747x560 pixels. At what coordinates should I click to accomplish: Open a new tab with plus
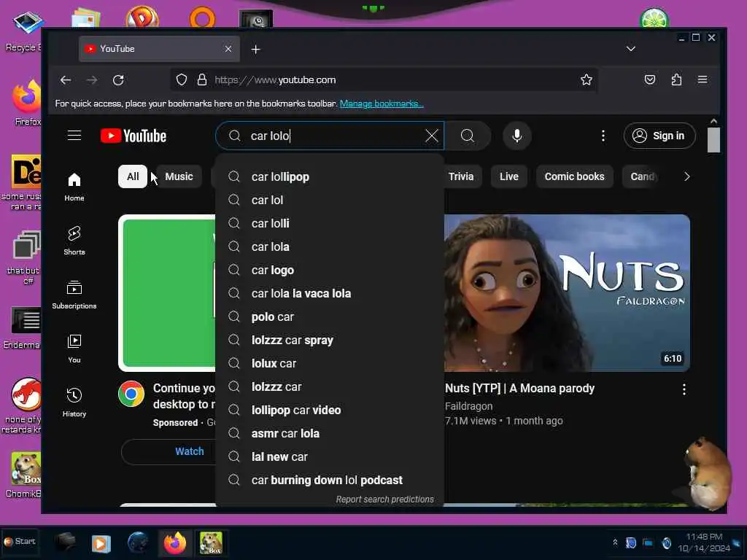(x=256, y=50)
